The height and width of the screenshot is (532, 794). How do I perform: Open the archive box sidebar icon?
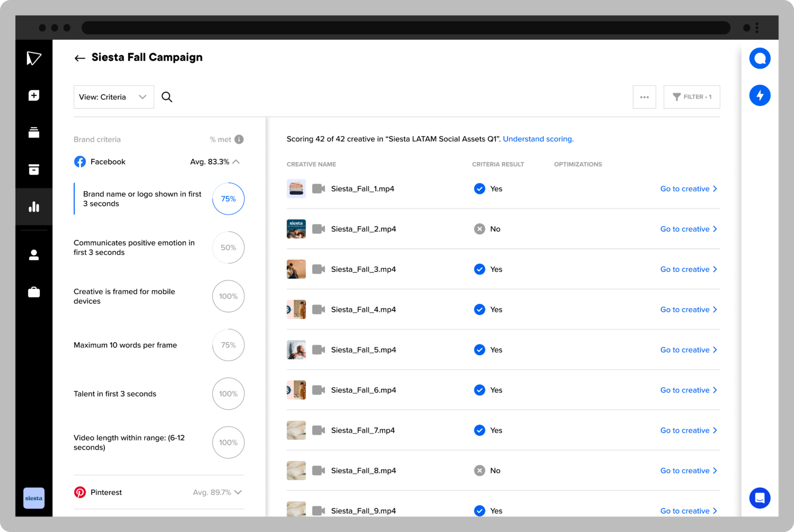pos(34,170)
